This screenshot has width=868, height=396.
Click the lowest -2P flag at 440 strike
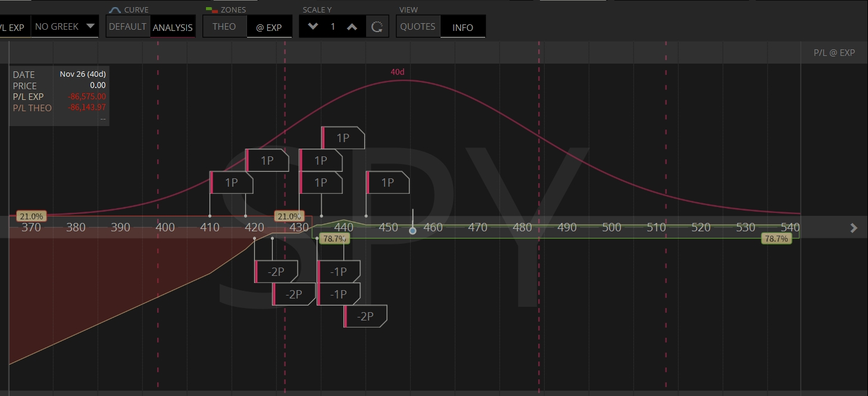tap(365, 316)
